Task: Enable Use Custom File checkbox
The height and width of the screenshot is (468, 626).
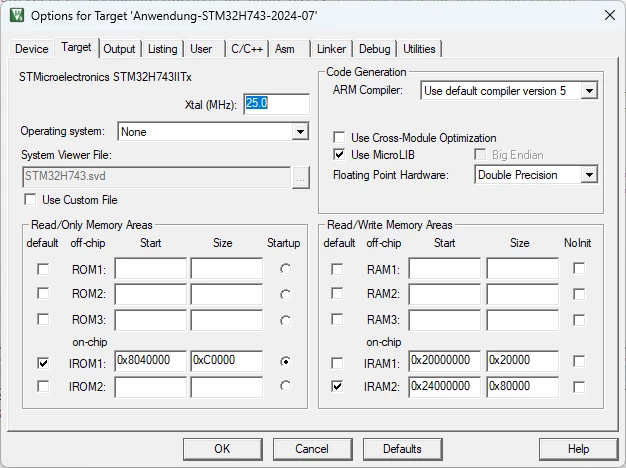Action: pyautogui.click(x=30, y=199)
